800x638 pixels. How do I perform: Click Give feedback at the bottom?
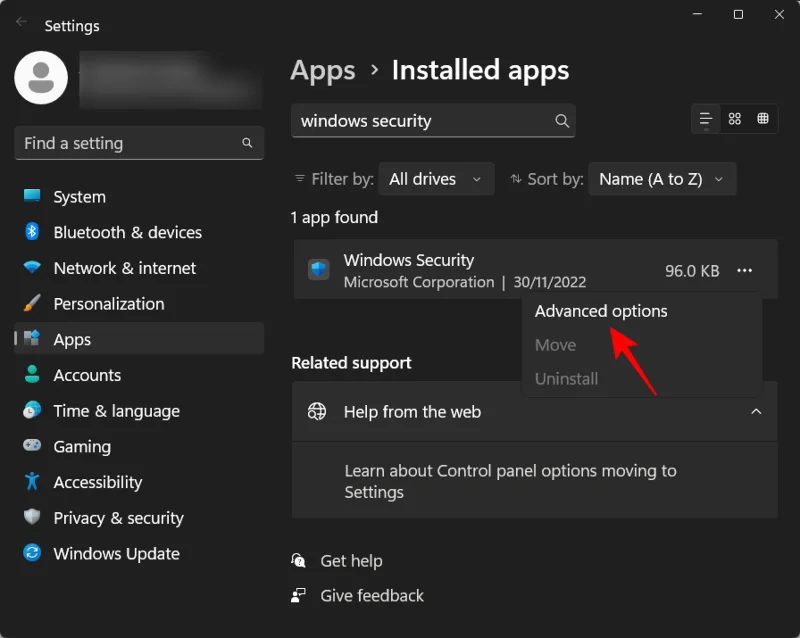(x=371, y=596)
